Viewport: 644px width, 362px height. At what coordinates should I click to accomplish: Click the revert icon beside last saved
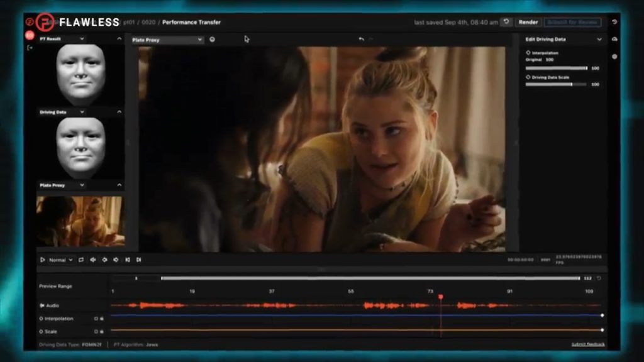(x=506, y=22)
